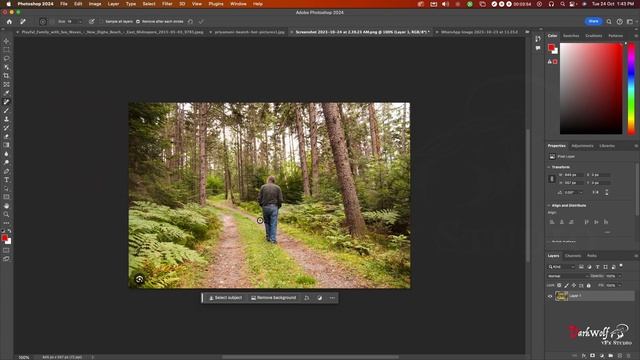Click the width W input field

click(574, 175)
